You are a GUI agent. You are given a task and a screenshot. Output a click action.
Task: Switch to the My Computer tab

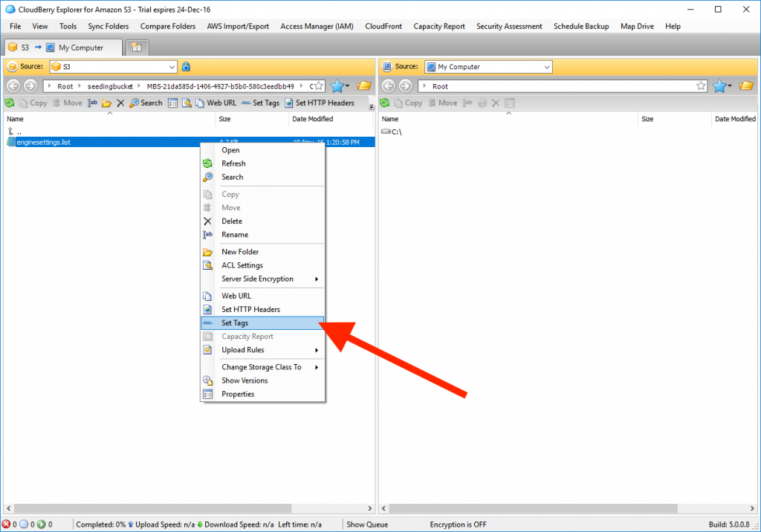(82, 46)
